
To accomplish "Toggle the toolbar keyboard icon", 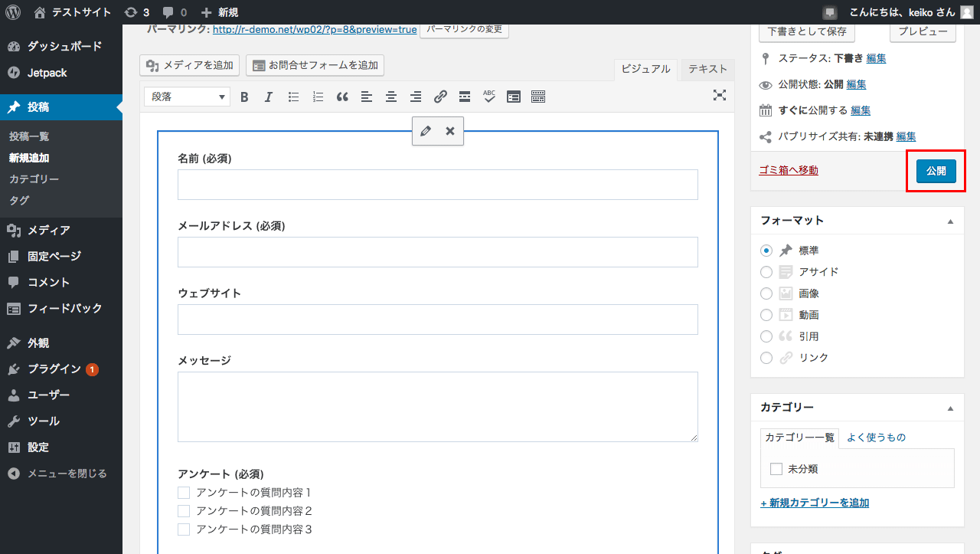I will click(538, 97).
